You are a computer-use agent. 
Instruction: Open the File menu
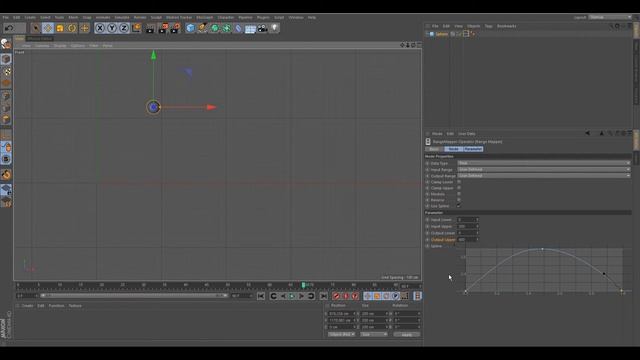tap(5, 18)
